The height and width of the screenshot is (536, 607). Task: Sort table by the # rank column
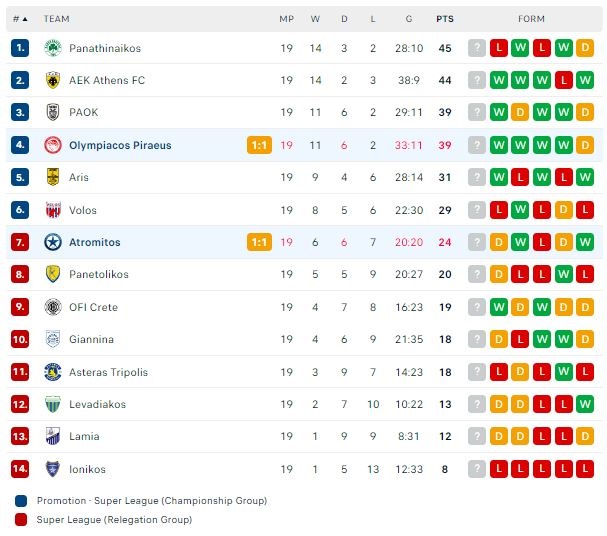point(19,19)
